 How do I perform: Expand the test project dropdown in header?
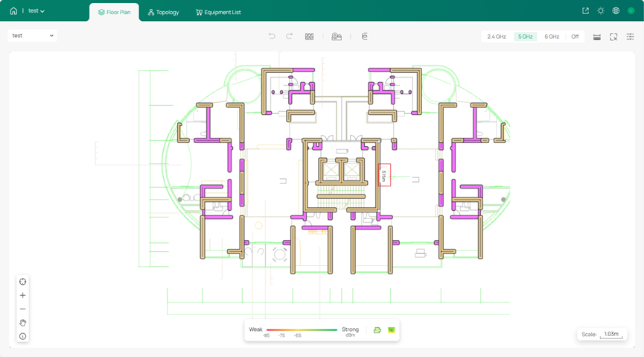click(x=36, y=11)
